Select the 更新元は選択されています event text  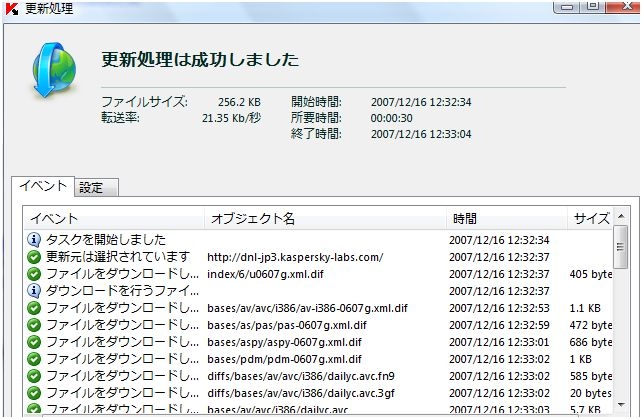[x=118, y=257]
